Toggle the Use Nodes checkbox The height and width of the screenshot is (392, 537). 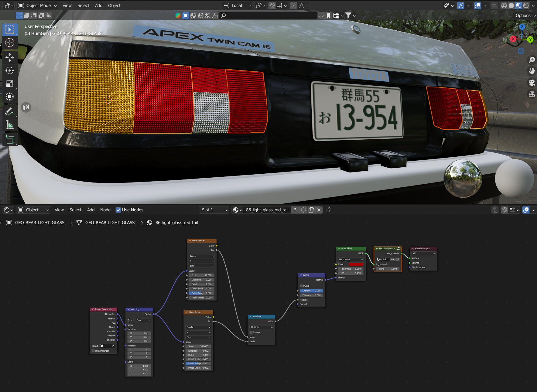click(118, 210)
